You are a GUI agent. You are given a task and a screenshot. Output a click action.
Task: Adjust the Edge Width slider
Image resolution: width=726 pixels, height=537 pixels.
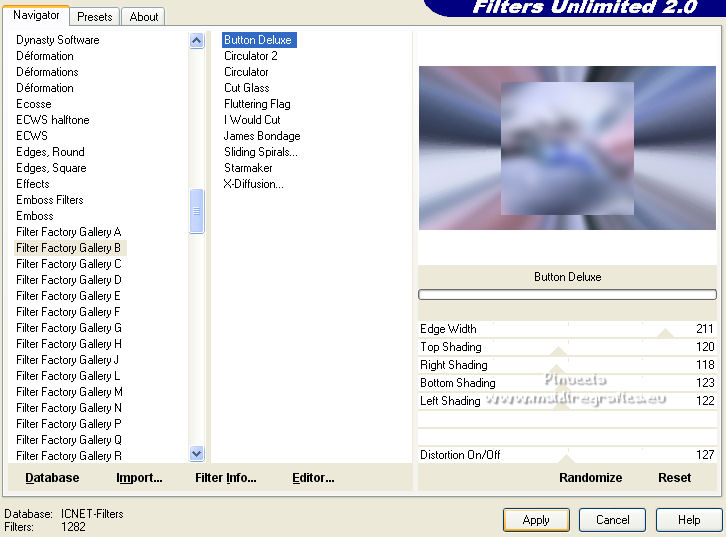click(x=567, y=329)
